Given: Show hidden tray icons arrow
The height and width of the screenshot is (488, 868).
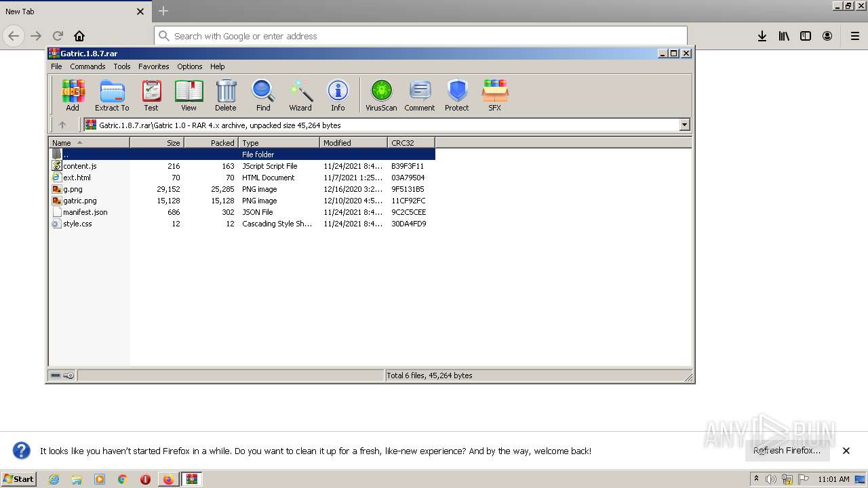Looking at the screenshot, I should [756, 479].
